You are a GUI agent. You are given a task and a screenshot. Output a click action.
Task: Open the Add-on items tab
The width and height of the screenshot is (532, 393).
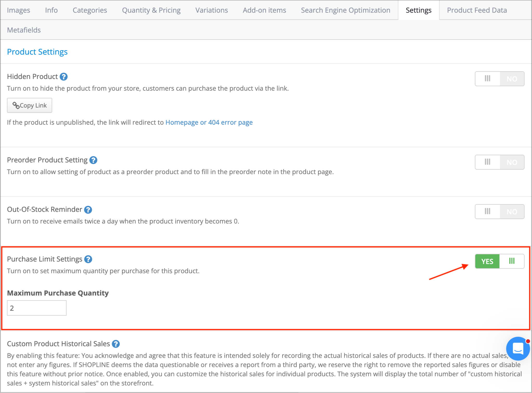pyautogui.click(x=264, y=10)
